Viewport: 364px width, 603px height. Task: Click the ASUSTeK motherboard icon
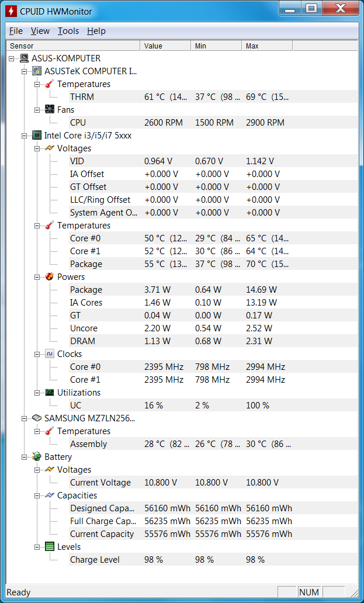click(x=37, y=71)
